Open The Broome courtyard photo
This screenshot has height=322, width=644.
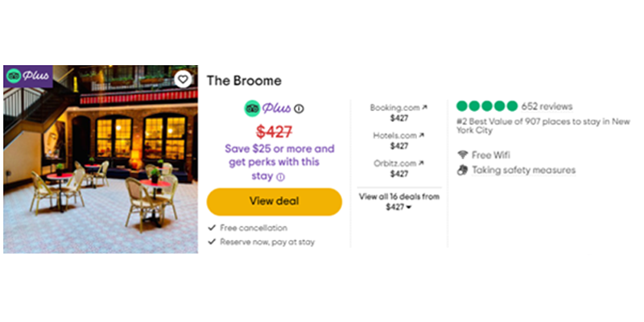click(x=101, y=159)
